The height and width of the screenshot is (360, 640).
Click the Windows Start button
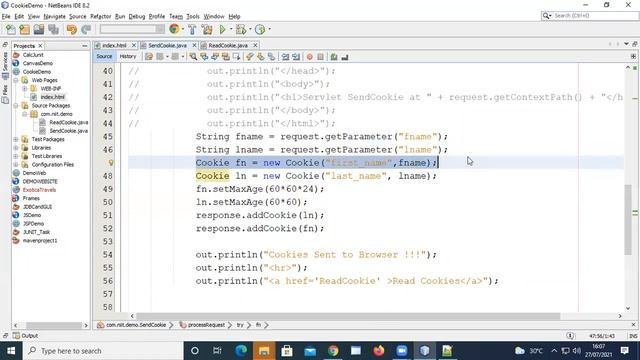coord(11,351)
